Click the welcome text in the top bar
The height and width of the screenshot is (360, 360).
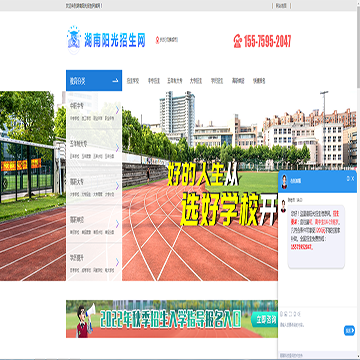coord(84,6)
